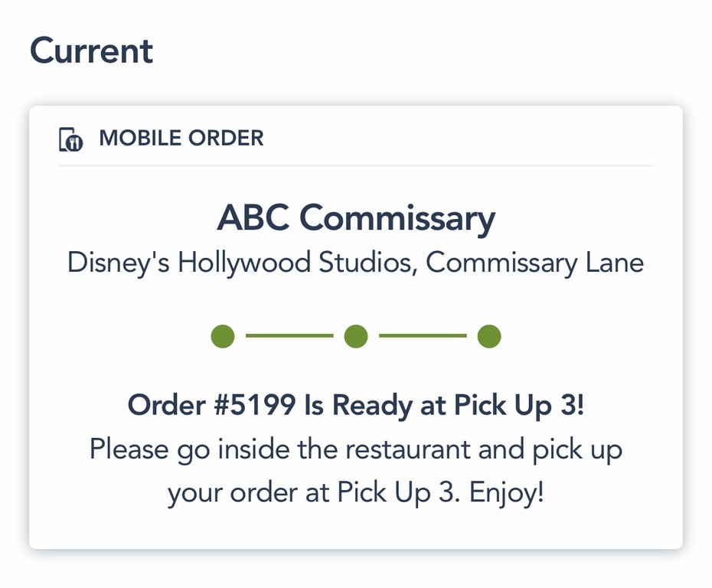The width and height of the screenshot is (712, 588).
Task: Click the last green progress dot
Action: tap(489, 336)
